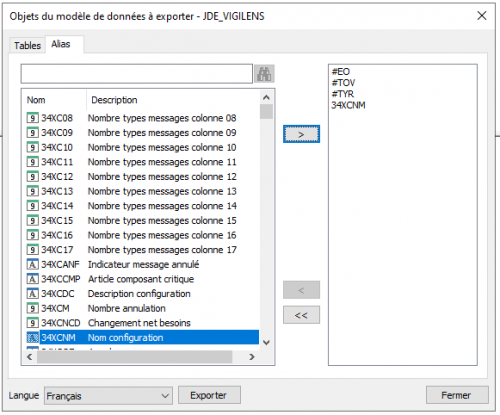
Task: Click the list's scroll up arrow
Action: tap(266, 97)
